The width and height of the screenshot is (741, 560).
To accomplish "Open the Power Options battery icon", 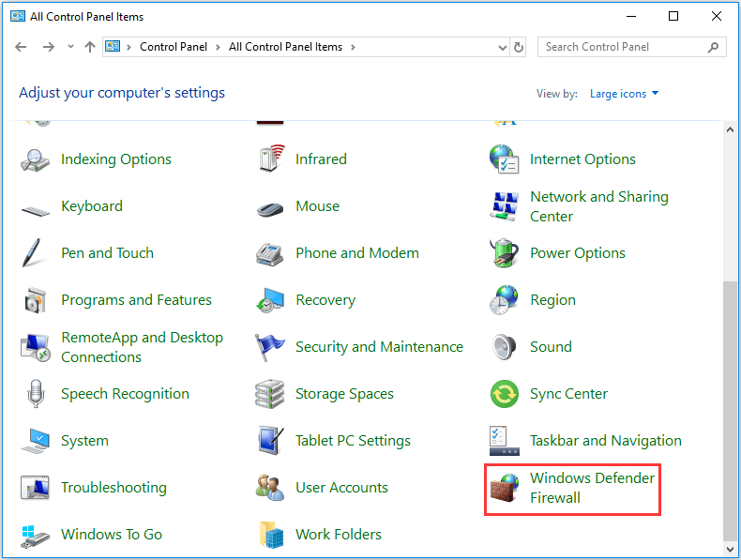I will tap(505, 253).
